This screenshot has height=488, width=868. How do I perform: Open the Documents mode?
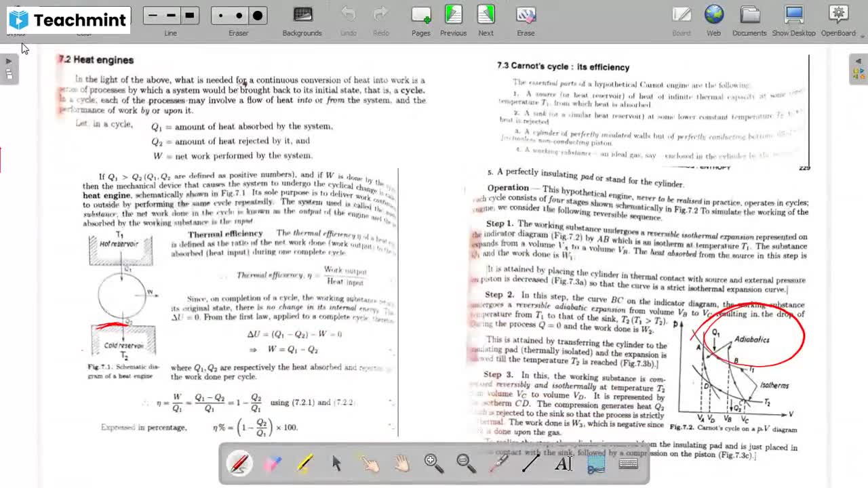coord(749,21)
